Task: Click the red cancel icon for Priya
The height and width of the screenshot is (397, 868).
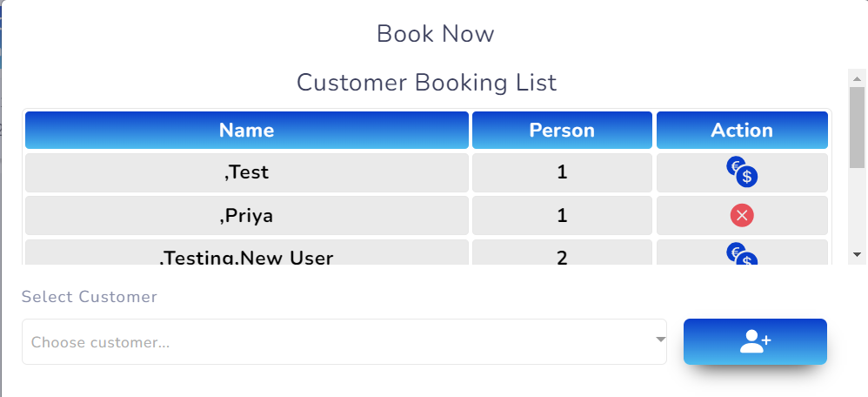Action: point(742,215)
